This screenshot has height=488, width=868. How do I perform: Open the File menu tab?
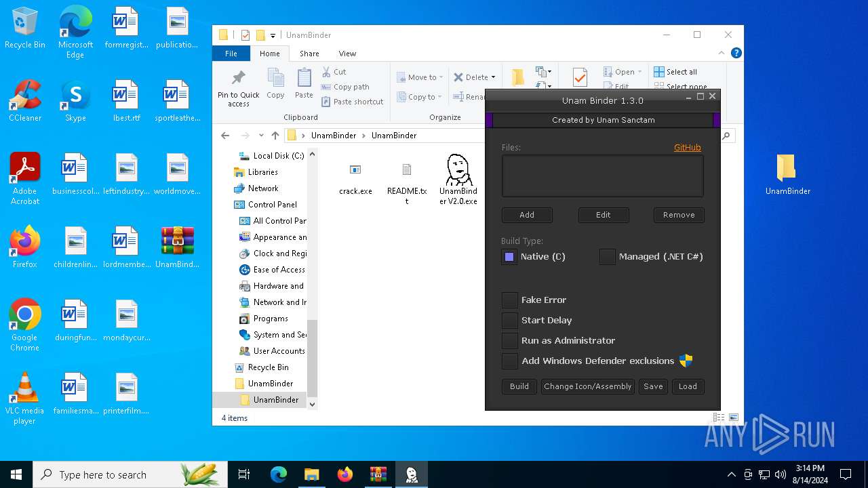pyautogui.click(x=231, y=54)
